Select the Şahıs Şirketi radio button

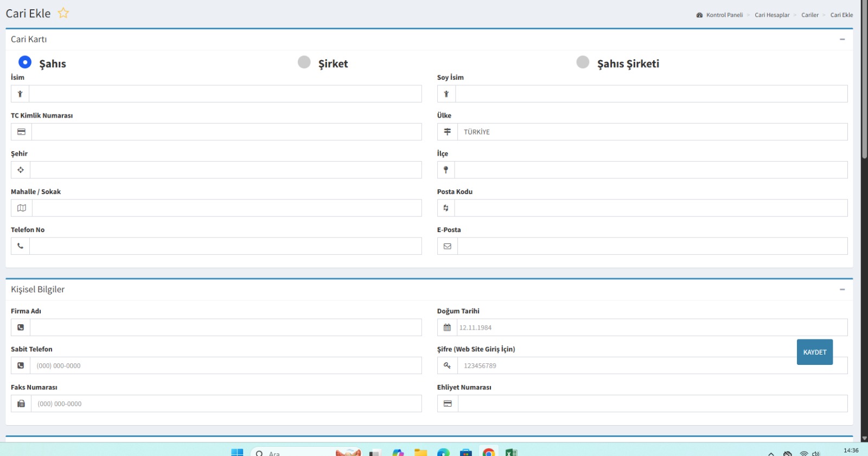click(x=583, y=62)
